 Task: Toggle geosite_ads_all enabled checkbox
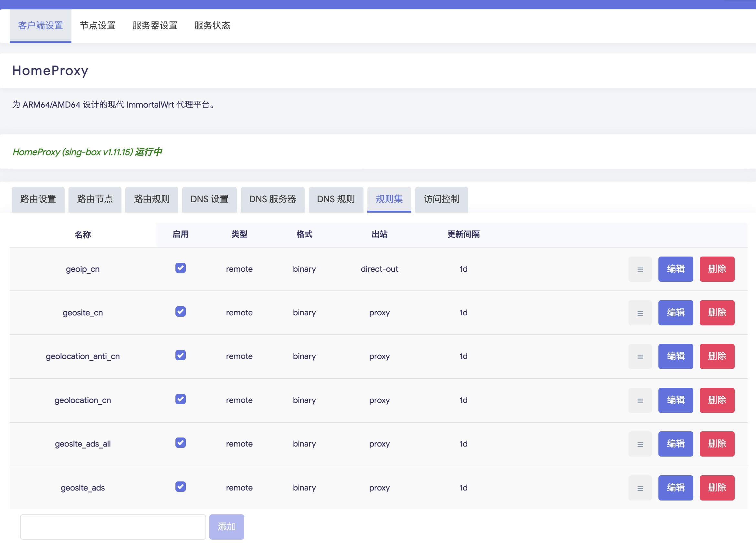(180, 443)
